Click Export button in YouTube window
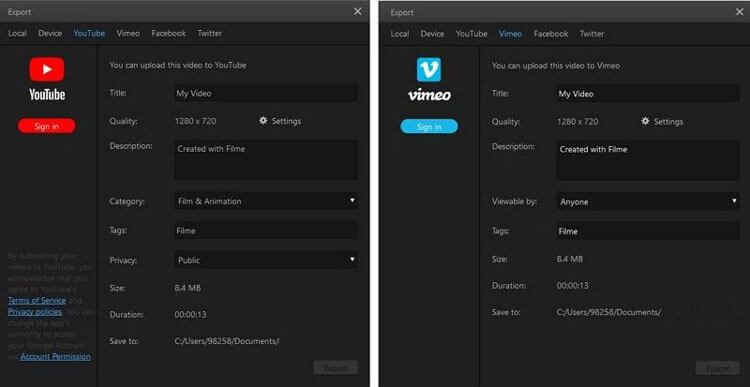The image size is (750, 387). (335, 368)
